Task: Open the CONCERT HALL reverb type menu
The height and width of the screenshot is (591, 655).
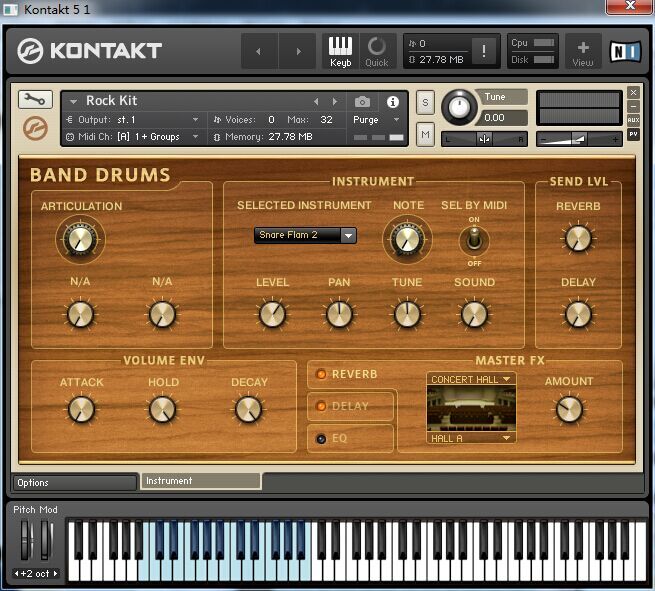Action: (x=471, y=379)
